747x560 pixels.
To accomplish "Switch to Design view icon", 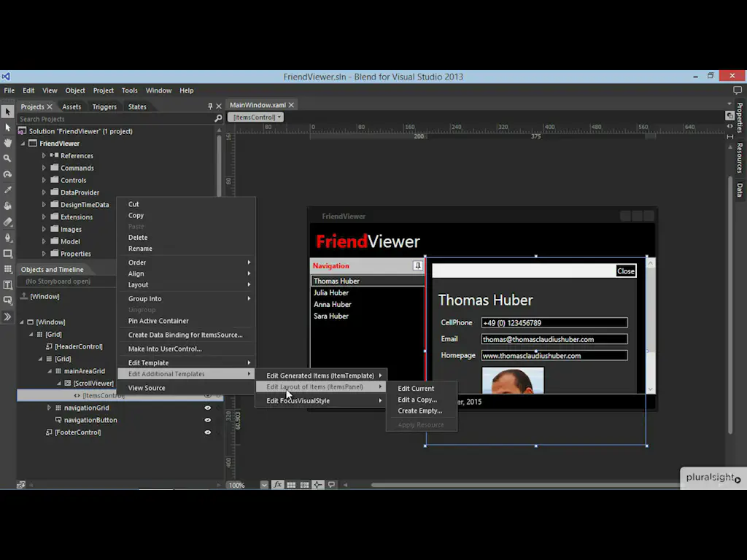I will (729, 116).
